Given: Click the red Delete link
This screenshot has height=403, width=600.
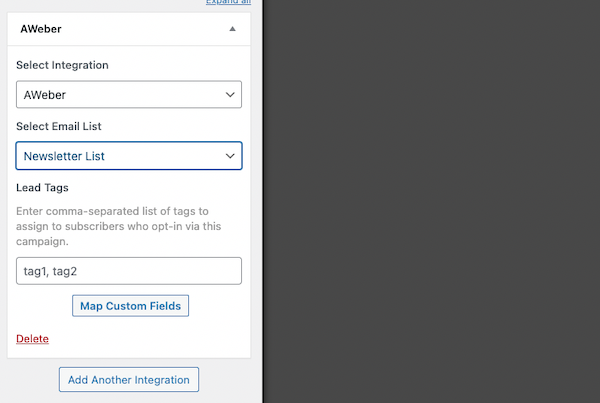Looking at the screenshot, I should click(32, 339).
